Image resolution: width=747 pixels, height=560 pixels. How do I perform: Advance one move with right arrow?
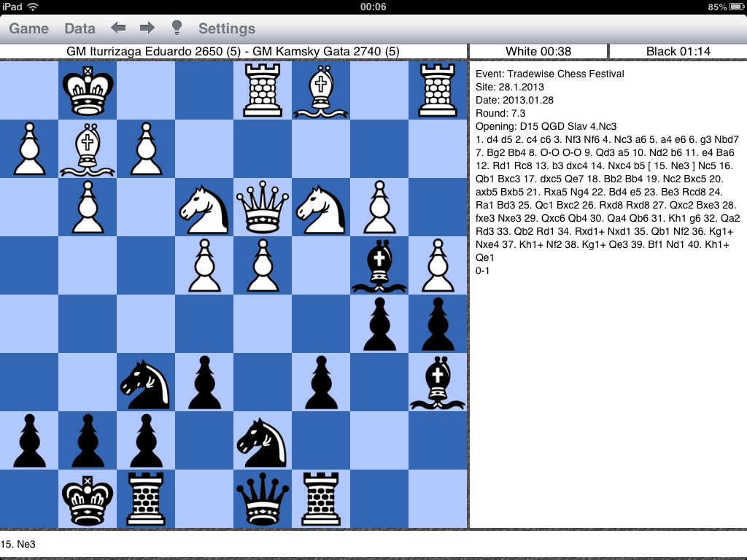click(147, 28)
